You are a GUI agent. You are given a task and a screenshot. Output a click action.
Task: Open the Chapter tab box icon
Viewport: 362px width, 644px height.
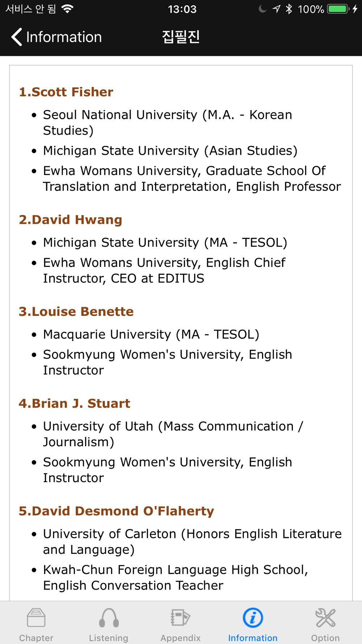coord(36,618)
